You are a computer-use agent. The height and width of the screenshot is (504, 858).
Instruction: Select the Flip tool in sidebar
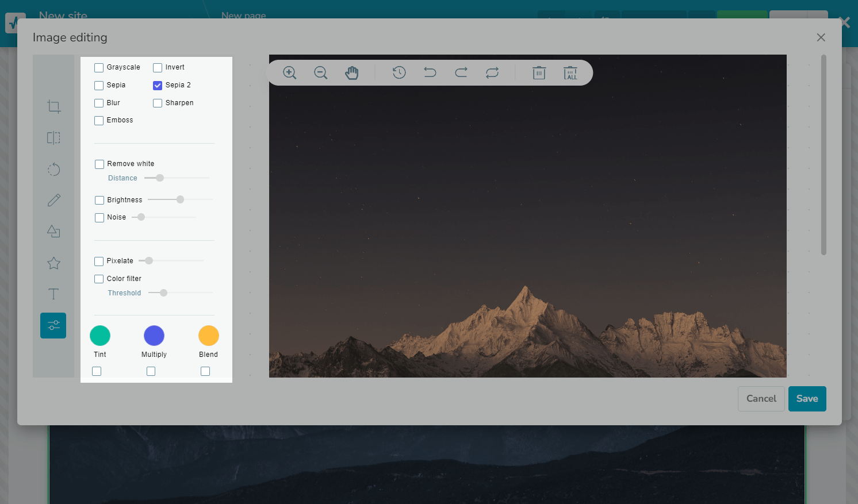click(x=53, y=138)
